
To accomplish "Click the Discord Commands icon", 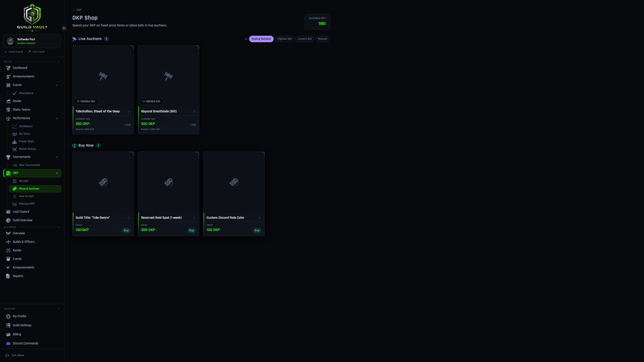I will pyautogui.click(x=8, y=343).
